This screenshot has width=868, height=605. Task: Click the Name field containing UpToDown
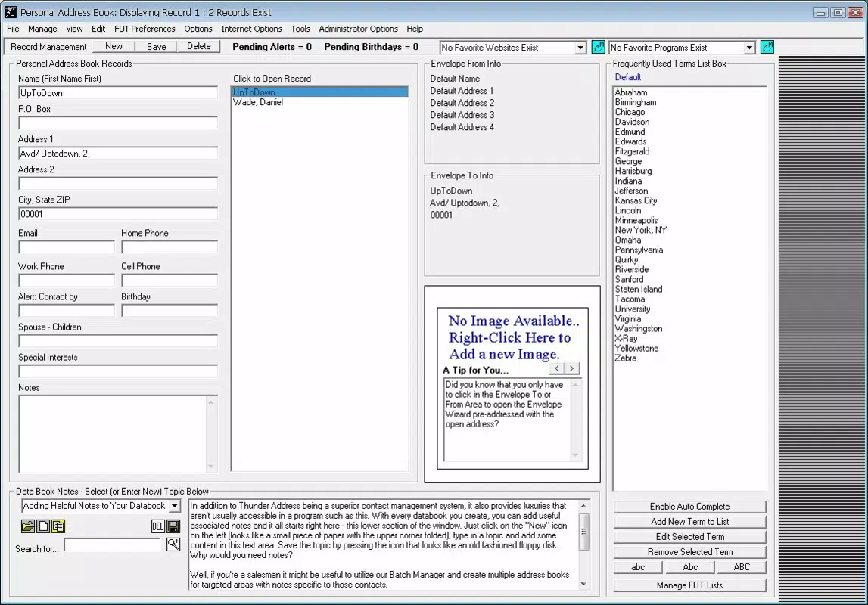(x=118, y=93)
